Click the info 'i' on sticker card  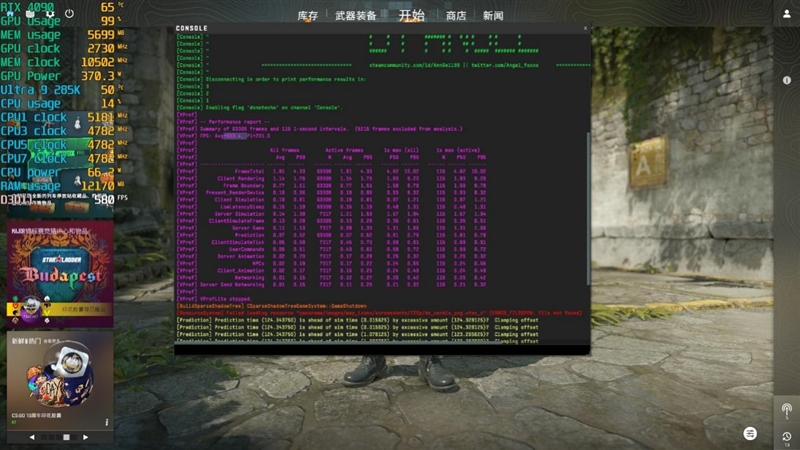(107, 422)
